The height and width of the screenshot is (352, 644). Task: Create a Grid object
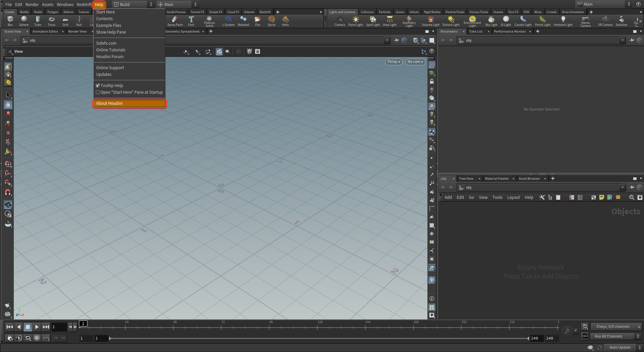[x=65, y=21]
